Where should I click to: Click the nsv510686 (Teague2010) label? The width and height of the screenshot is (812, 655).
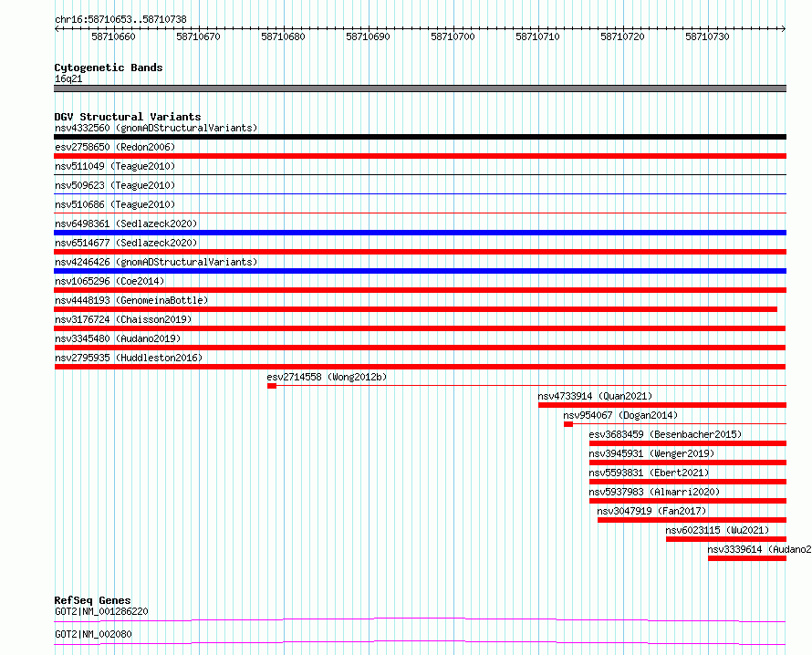tap(115, 204)
